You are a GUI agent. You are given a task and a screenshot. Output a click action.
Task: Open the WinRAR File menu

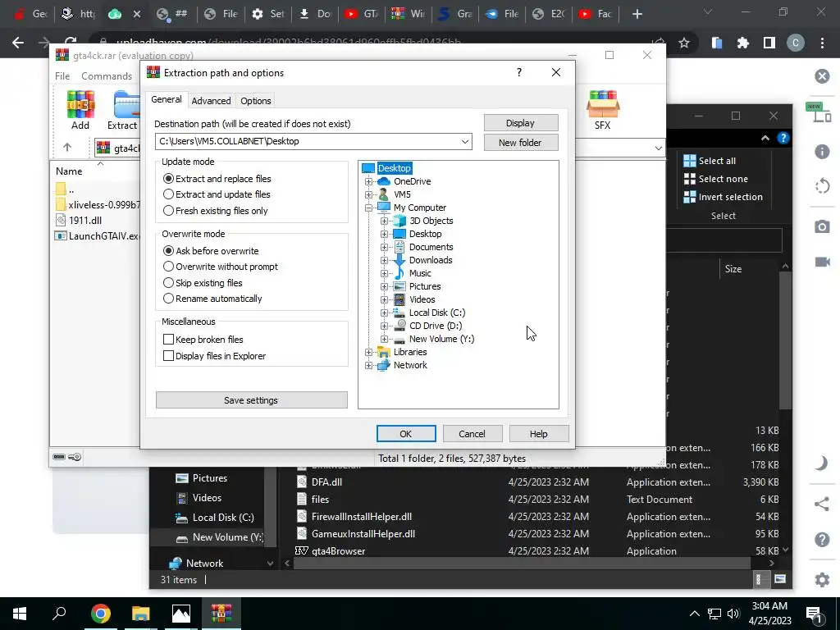pos(62,76)
